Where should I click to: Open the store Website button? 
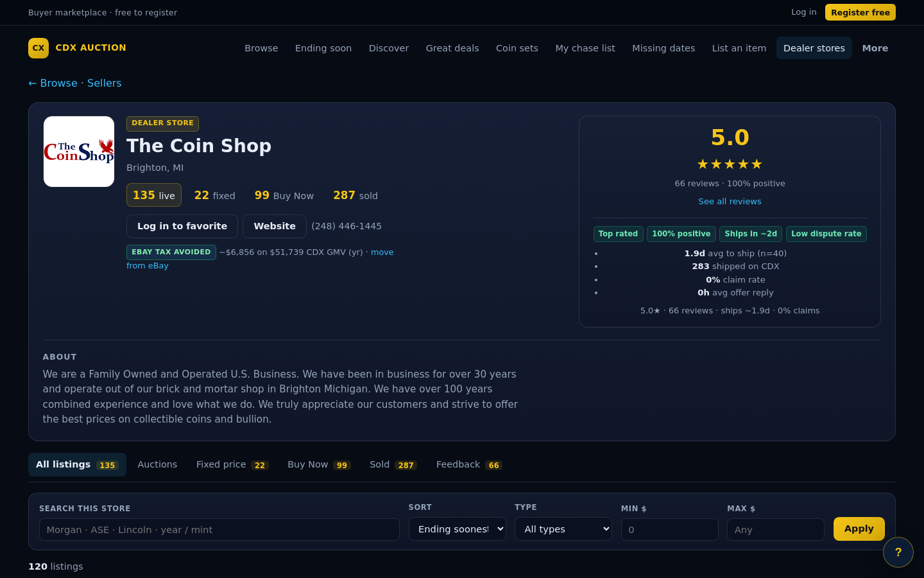click(275, 226)
